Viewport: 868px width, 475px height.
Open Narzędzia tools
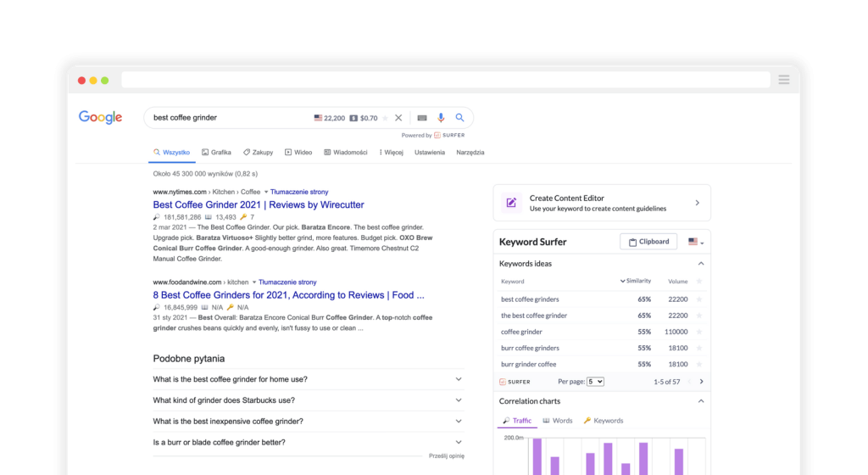470,152
